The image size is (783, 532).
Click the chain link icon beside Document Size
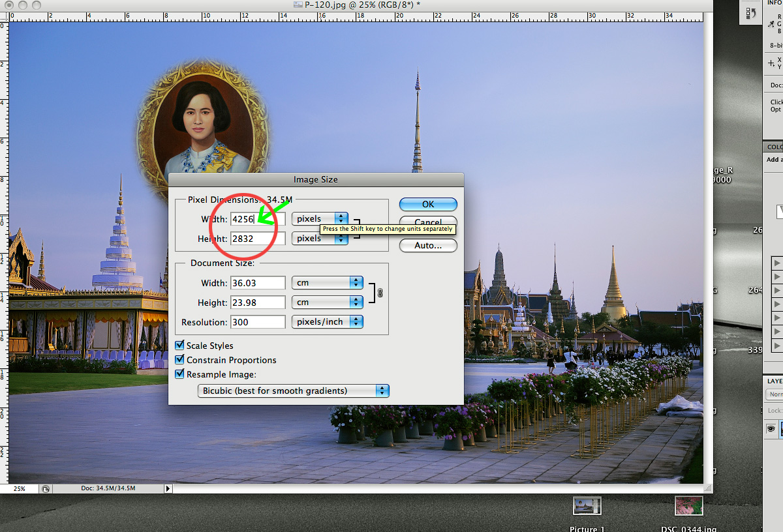pos(380,293)
